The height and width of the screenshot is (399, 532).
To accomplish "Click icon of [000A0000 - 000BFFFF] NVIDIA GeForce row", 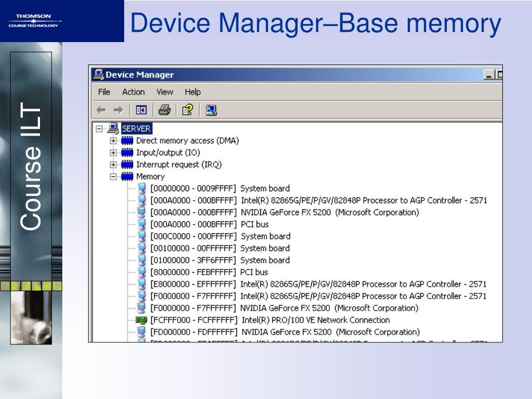I will (x=141, y=212).
